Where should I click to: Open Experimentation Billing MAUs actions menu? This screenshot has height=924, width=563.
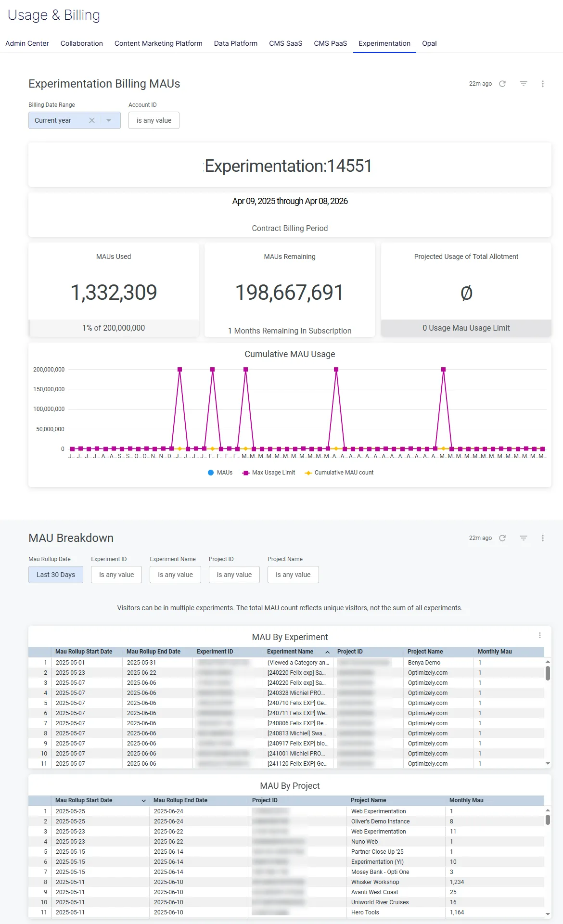click(x=543, y=84)
